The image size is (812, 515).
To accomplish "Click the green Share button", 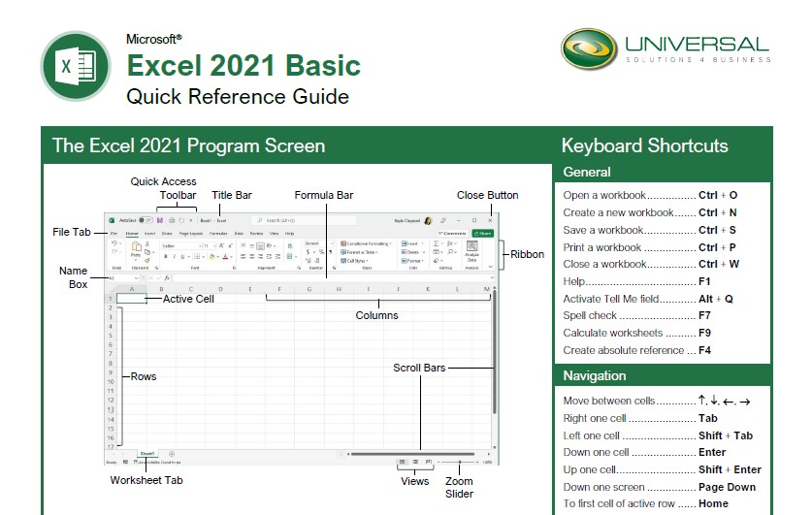I will tap(483, 234).
